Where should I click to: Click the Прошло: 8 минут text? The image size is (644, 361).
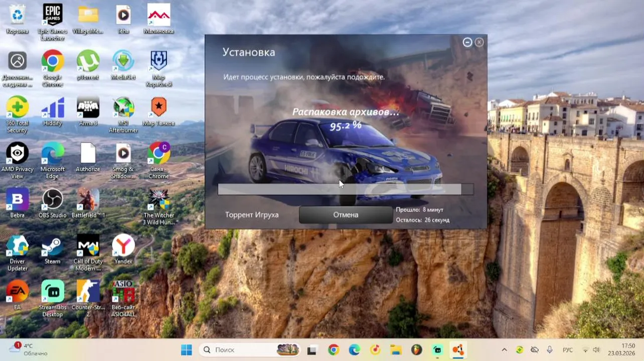coord(420,210)
